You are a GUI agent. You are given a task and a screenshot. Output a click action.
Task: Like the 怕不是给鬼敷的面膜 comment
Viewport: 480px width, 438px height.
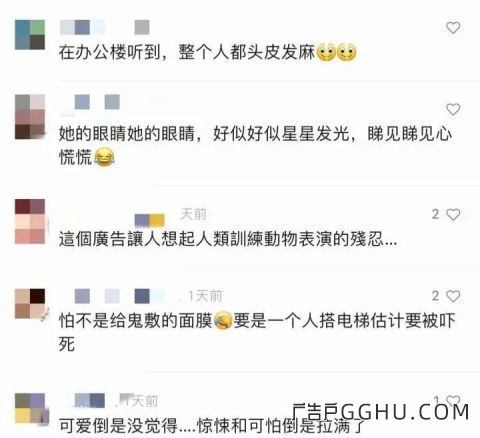click(x=453, y=296)
